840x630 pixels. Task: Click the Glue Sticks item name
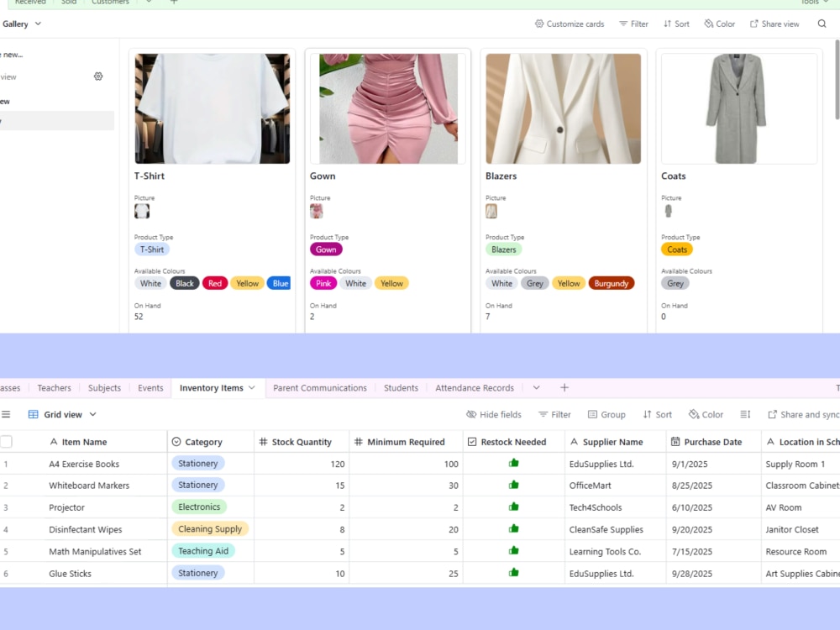point(71,573)
